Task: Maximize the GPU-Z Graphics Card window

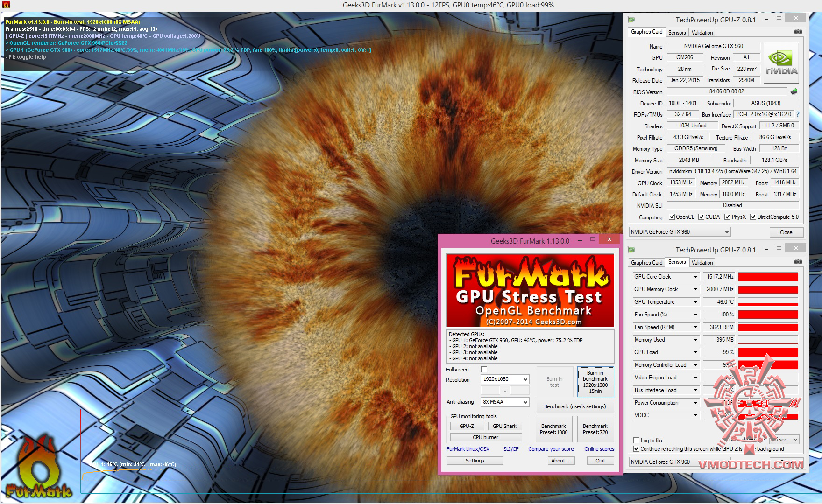Action: (x=779, y=18)
